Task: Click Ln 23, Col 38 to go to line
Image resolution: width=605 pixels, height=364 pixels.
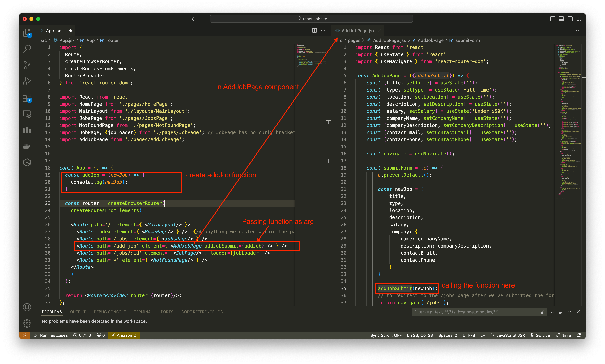Action: 420,335
